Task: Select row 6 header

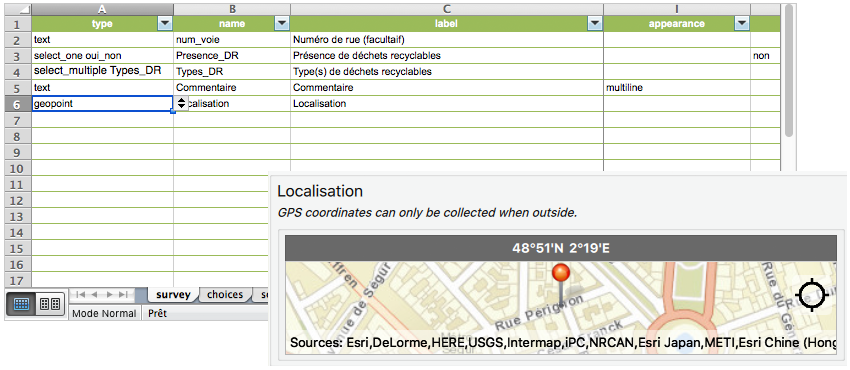Action: coord(17,104)
